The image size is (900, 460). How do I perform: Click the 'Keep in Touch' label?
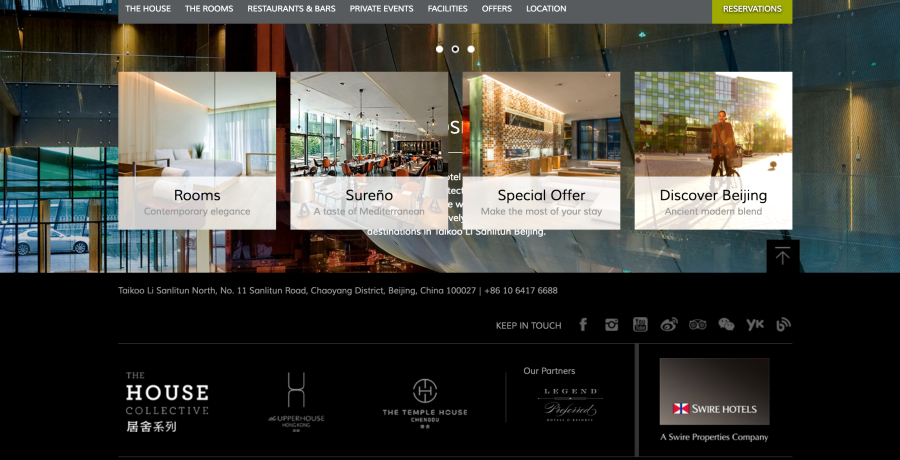pyautogui.click(x=529, y=326)
